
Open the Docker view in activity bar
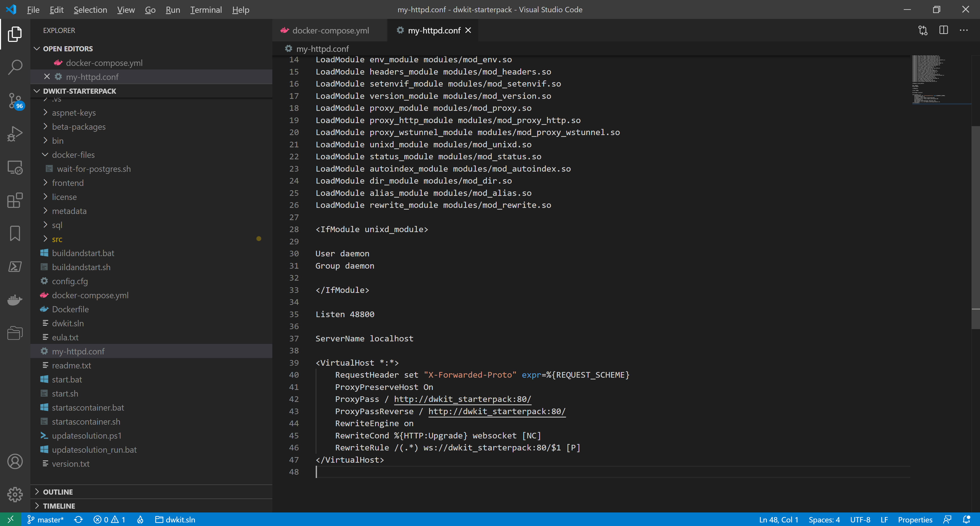tap(15, 300)
